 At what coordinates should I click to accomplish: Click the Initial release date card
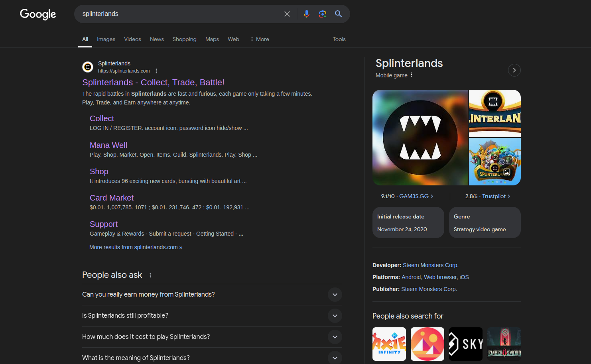408,222
